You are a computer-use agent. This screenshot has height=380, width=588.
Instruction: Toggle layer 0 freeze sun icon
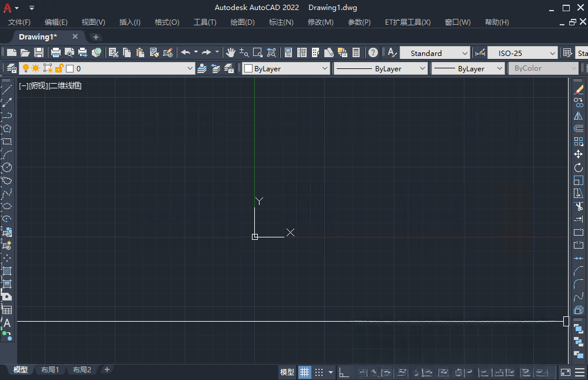pyautogui.click(x=36, y=68)
